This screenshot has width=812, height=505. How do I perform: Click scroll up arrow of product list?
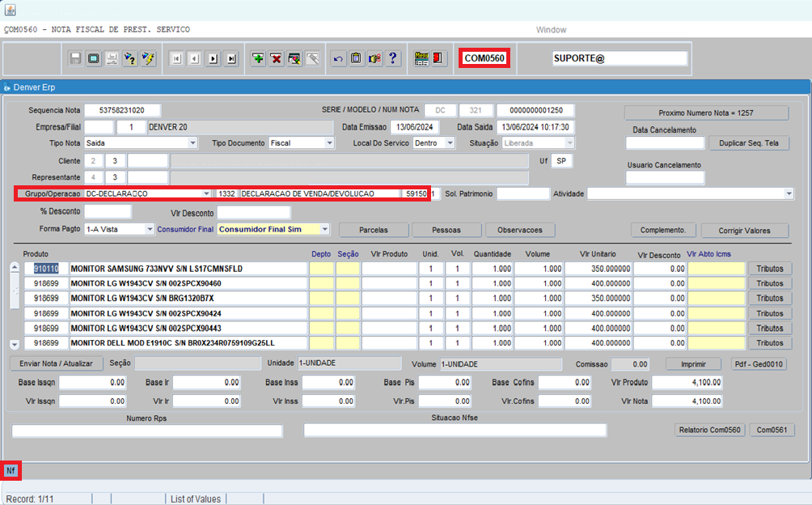tap(15, 268)
